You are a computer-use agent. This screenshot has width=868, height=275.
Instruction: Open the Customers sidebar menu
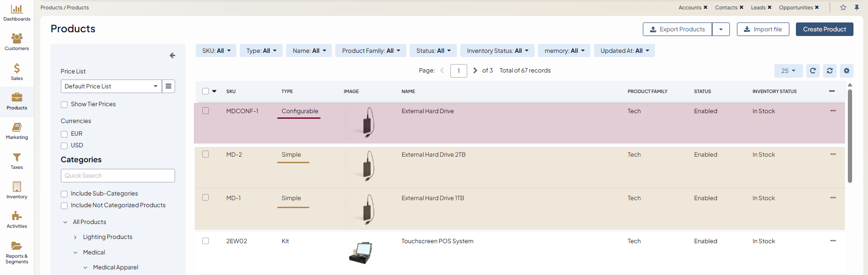click(x=17, y=42)
